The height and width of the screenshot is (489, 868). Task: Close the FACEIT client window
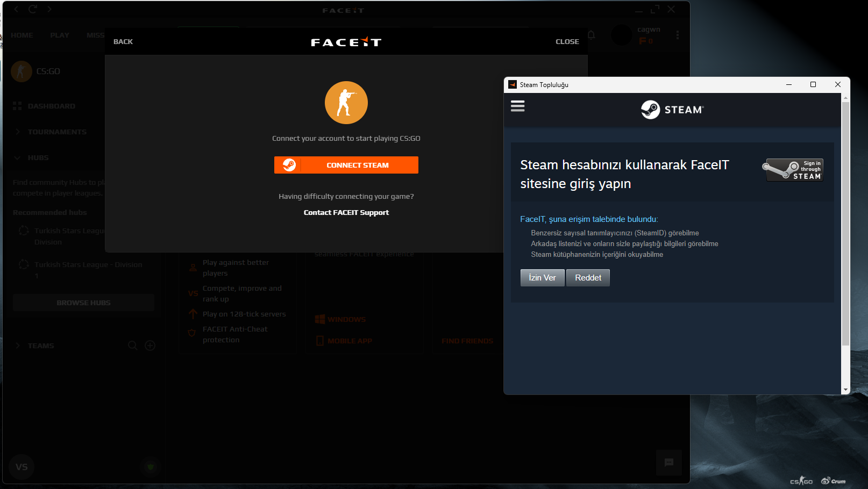click(671, 9)
